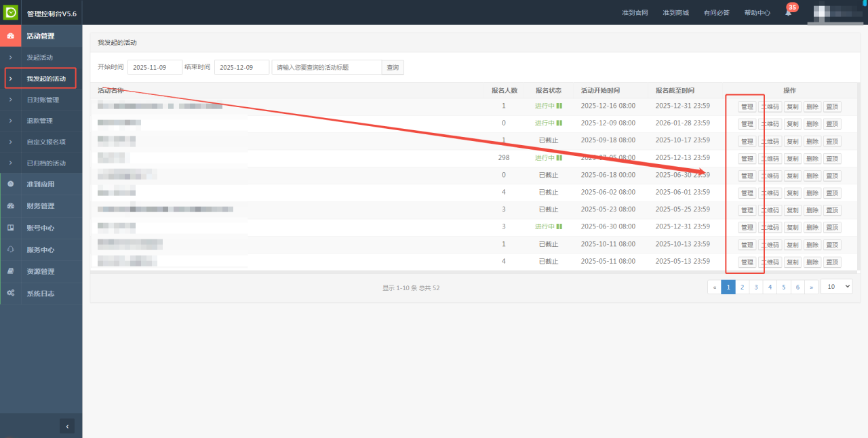
Task: Click the green clock logo icon
Action: click(x=11, y=12)
